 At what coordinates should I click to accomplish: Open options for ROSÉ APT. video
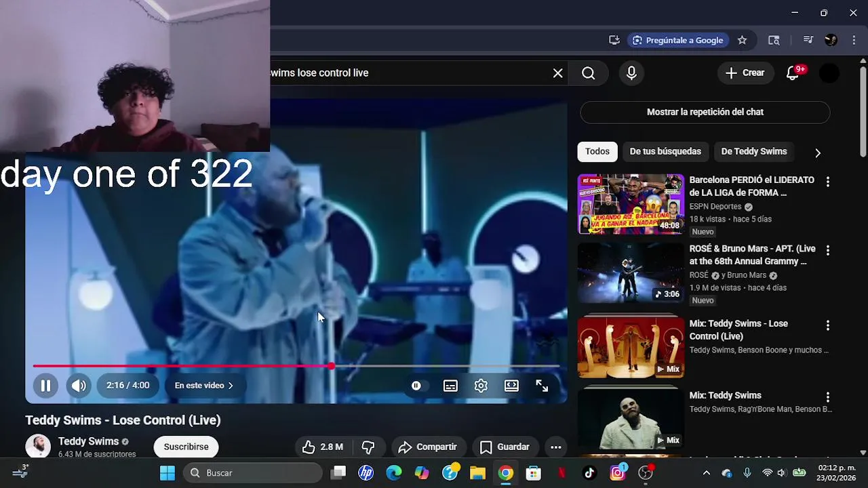[x=827, y=250]
